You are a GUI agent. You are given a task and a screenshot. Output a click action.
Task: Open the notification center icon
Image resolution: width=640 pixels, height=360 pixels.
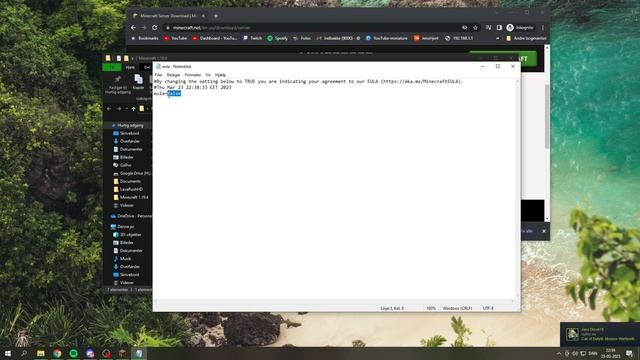[629, 353]
